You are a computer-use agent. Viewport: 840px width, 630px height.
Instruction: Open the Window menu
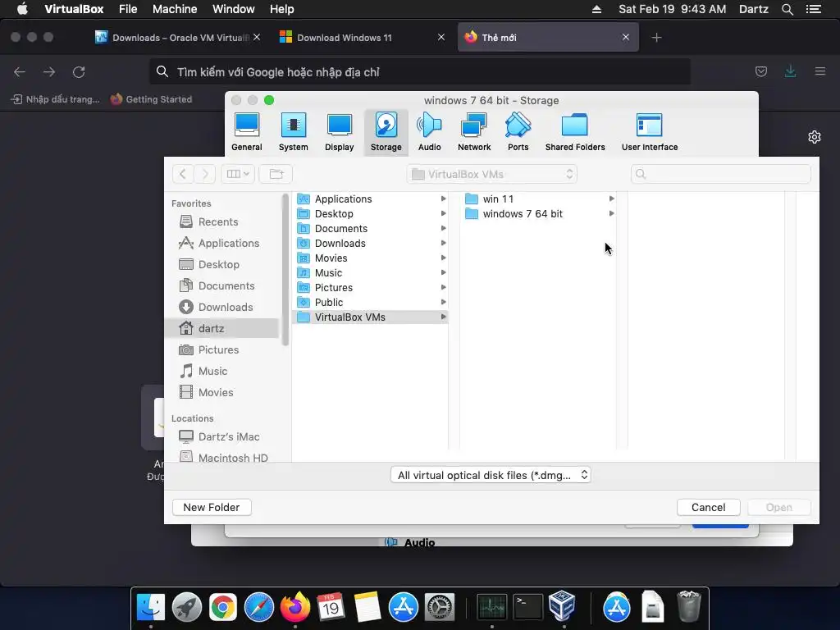[x=234, y=9]
